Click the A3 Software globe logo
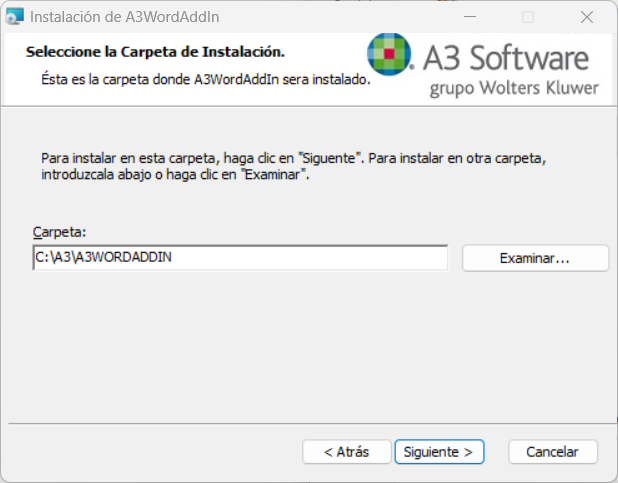This screenshot has width=618, height=483. pos(389,54)
